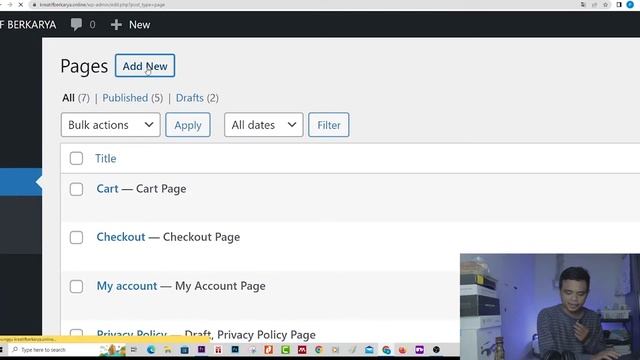Open the comments bubble in admin bar
The width and height of the screenshot is (640, 360).
click(x=83, y=24)
